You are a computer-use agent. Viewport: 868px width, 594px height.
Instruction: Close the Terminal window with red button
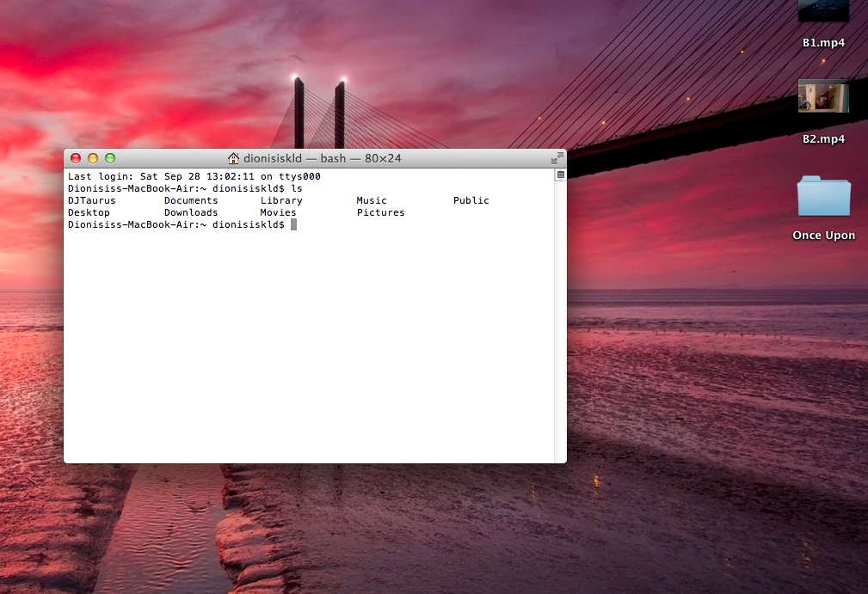(x=76, y=158)
